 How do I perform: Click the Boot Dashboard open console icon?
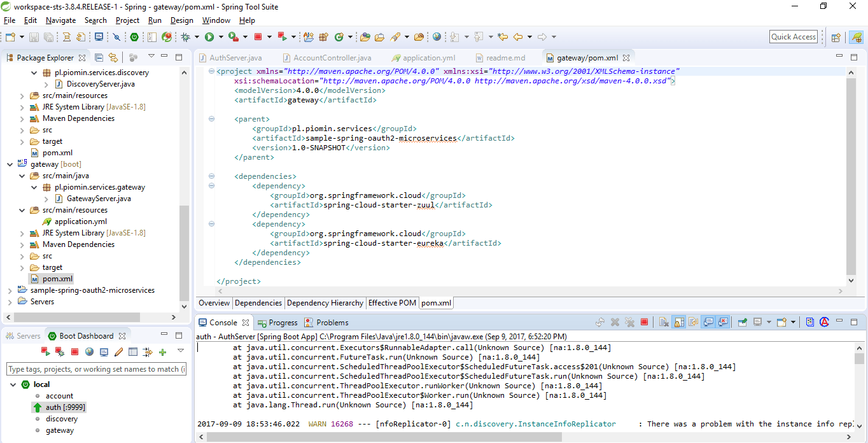click(104, 351)
